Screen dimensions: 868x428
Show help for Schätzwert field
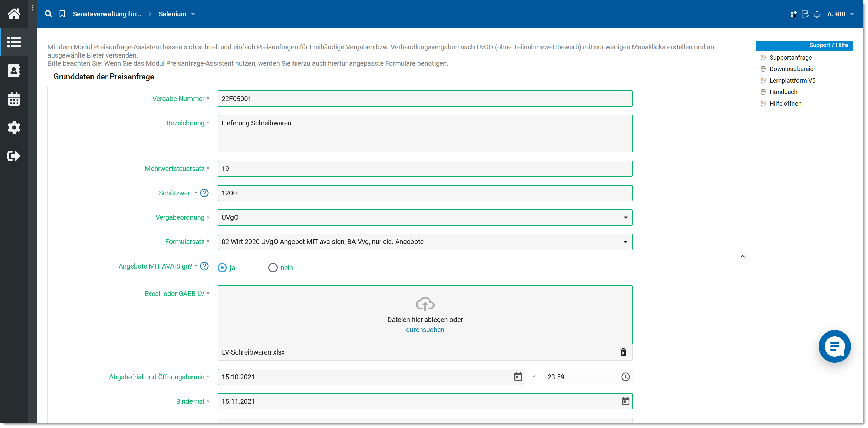pos(204,193)
